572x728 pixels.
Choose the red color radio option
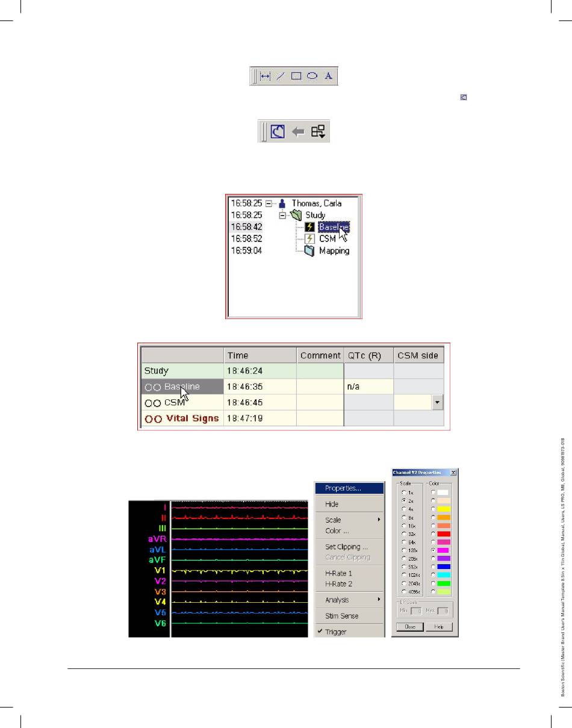coord(434,534)
